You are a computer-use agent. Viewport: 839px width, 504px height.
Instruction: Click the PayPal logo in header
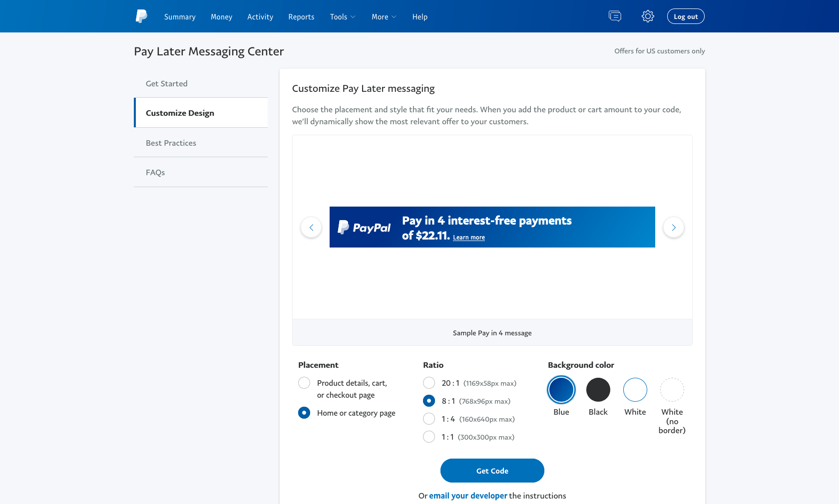141,16
